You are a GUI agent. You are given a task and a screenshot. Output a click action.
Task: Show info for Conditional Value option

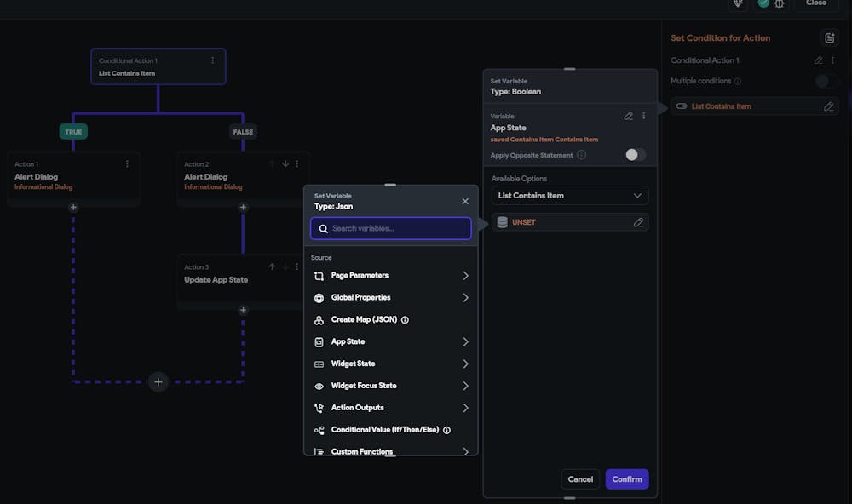pos(446,430)
